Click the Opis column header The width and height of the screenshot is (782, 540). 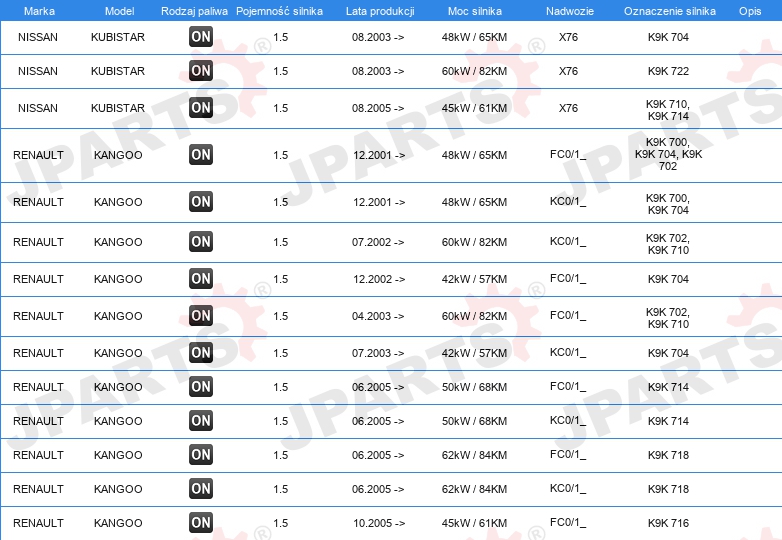(750, 11)
